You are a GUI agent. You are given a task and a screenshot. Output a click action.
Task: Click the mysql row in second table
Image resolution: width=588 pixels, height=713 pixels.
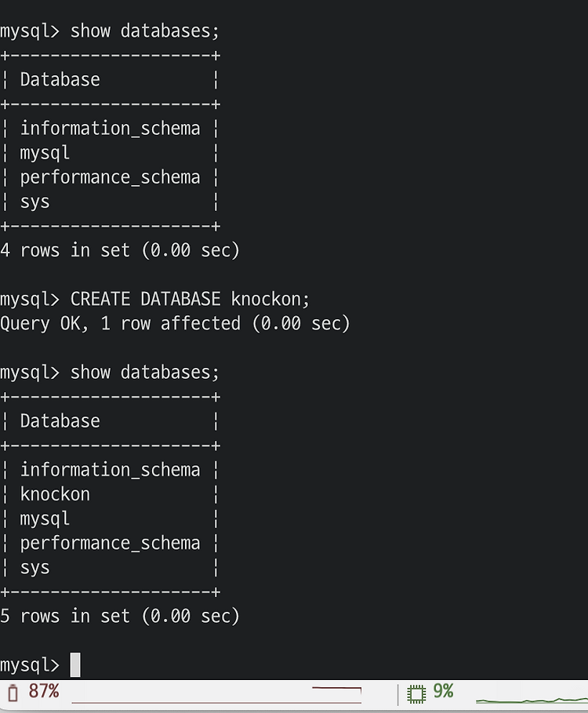pyautogui.click(x=45, y=519)
